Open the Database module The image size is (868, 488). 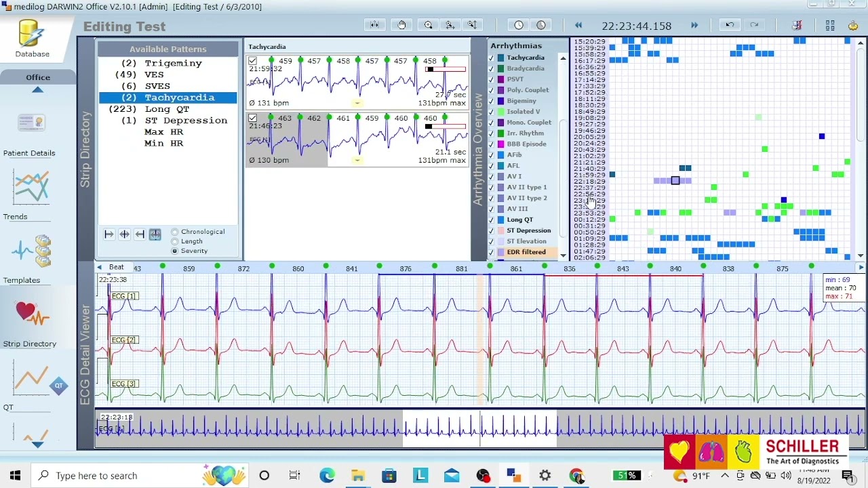[x=32, y=38]
